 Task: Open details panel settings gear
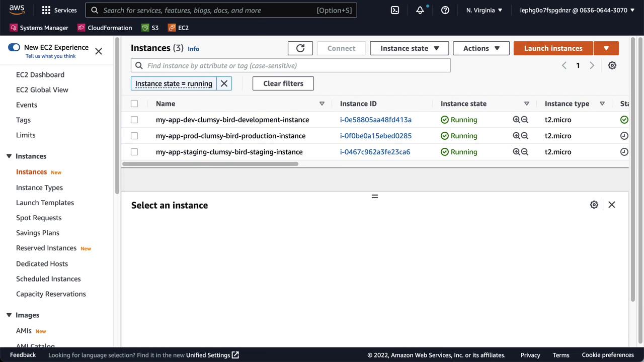coord(594,205)
